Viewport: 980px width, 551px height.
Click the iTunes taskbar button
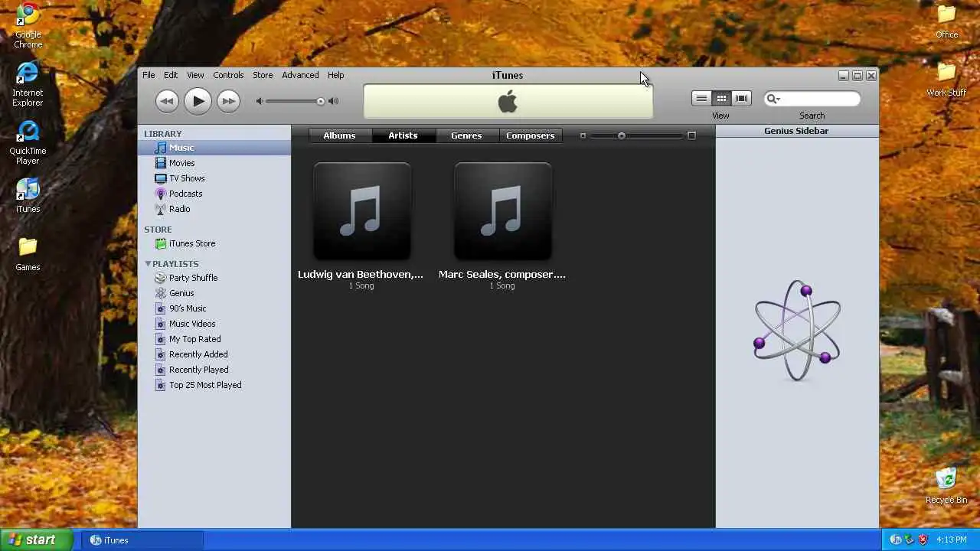point(142,540)
